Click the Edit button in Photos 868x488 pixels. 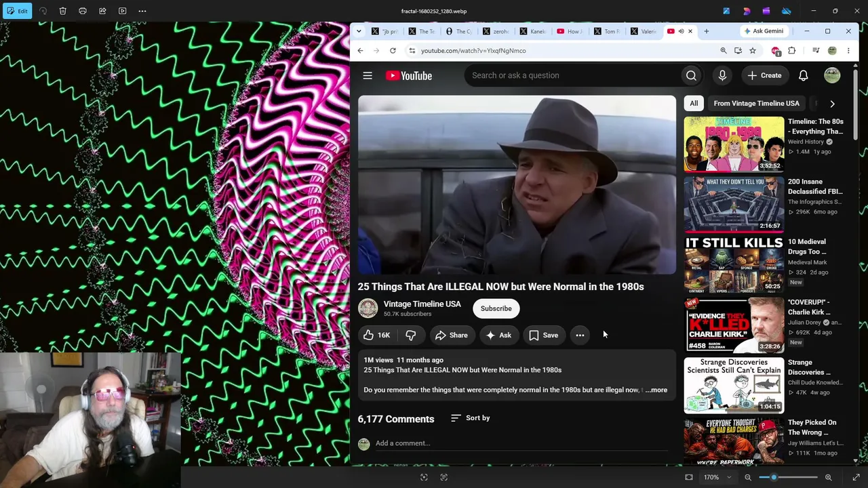tap(16, 11)
